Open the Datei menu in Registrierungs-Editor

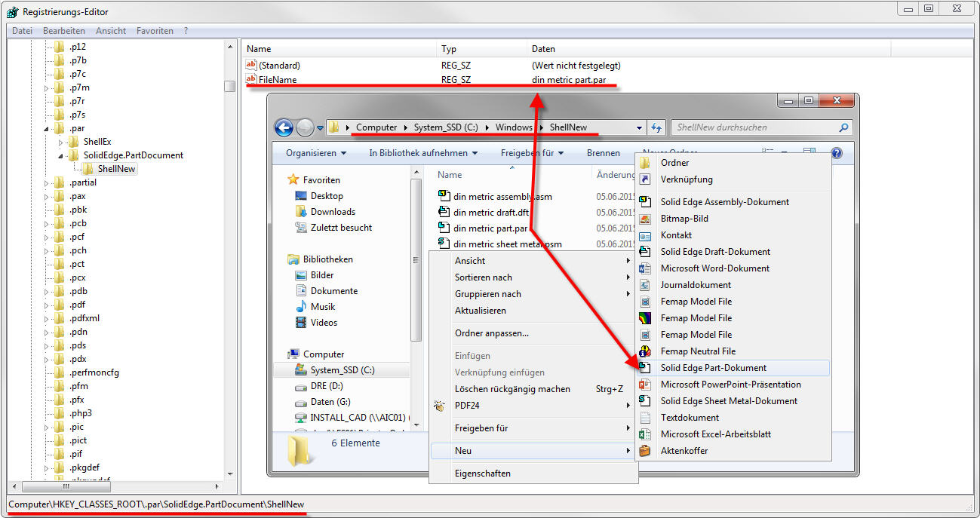click(x=22, y=31)
